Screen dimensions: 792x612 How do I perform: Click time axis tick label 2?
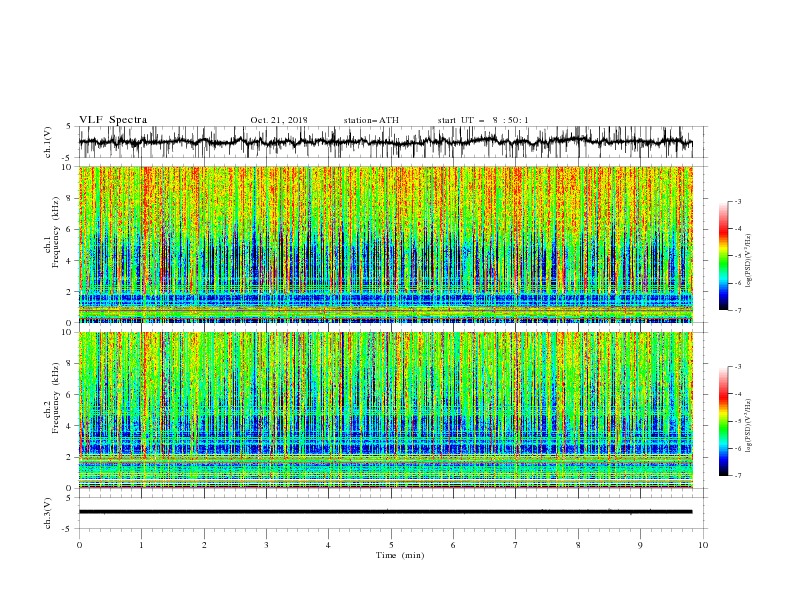click(204, 545)
